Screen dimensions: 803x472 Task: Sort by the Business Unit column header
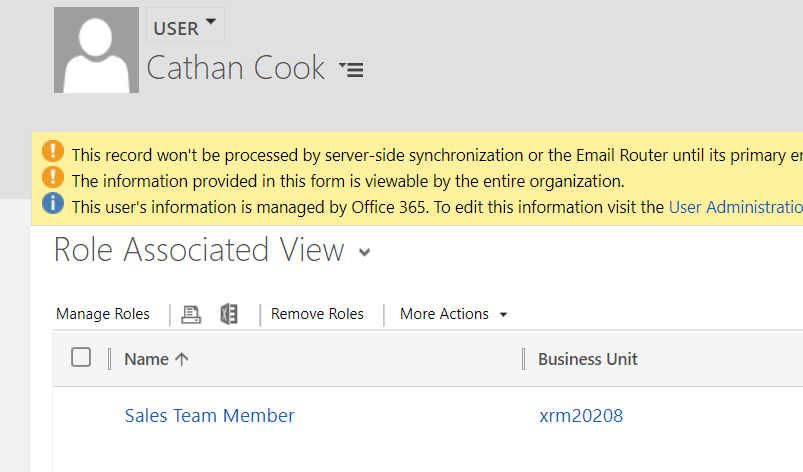588,359
